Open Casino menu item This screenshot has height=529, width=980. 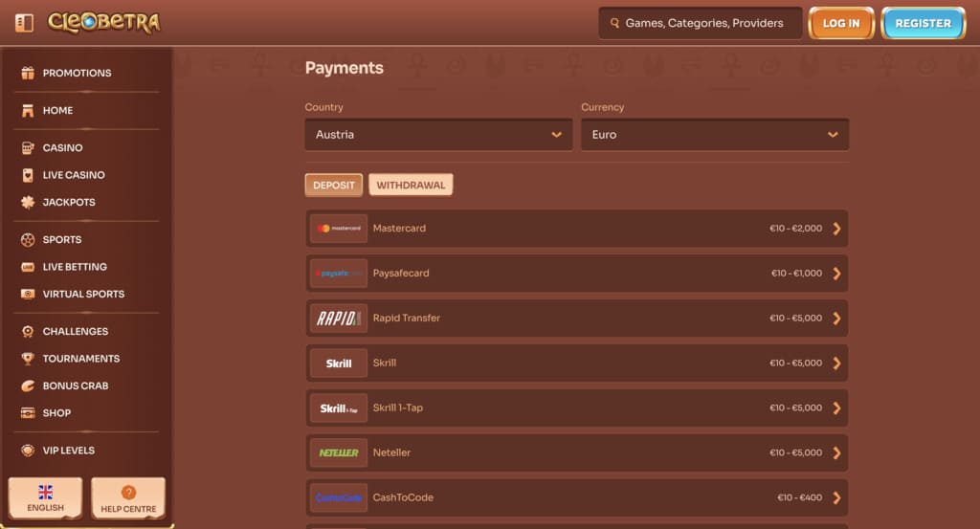62,148
